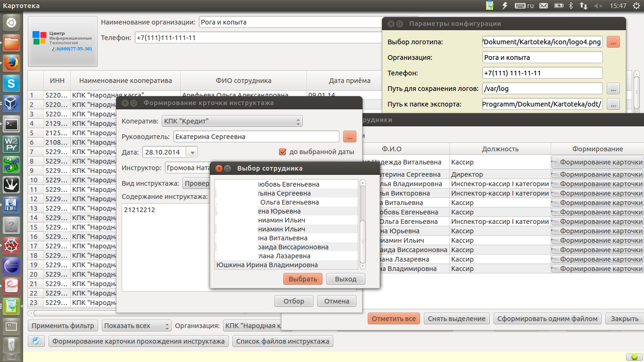Screen dimensions: 644x362
Task: Click the 'Наименование организации' field in main window
Action: (290, 22)
